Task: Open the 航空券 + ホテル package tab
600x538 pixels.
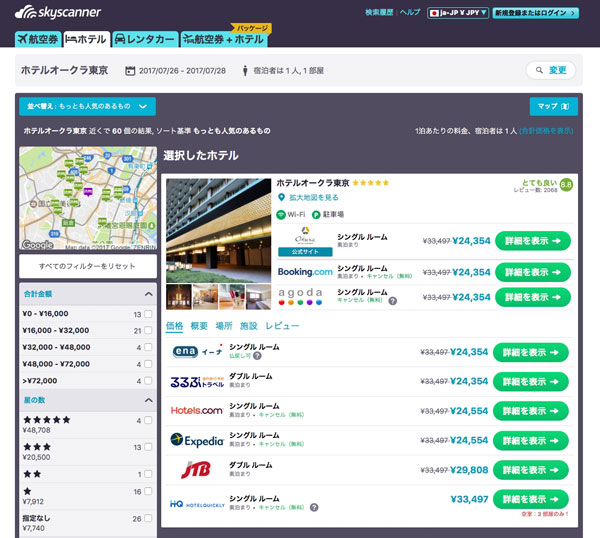Action: click(224, 39)
